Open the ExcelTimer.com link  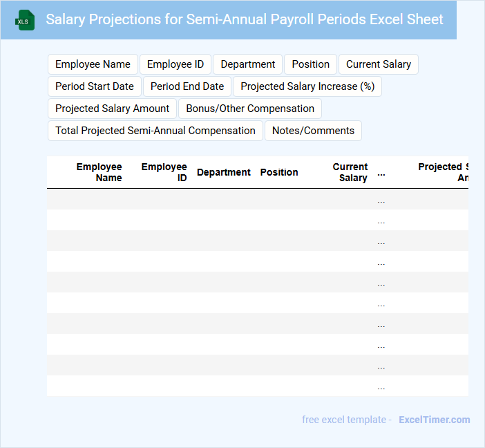point(434,420)
